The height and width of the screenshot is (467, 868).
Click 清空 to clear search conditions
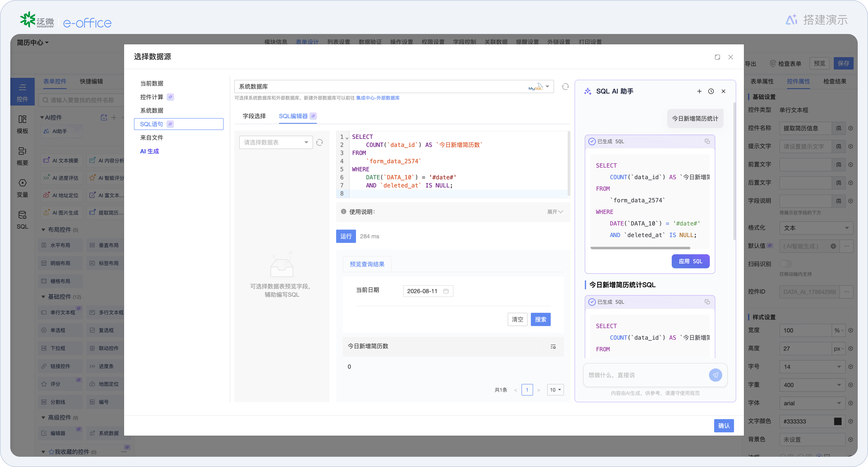517,319
